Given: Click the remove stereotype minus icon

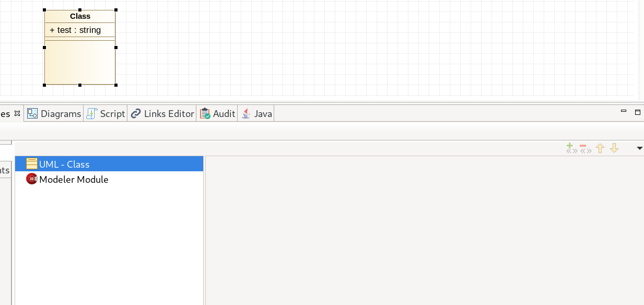Looking at the screenshot, I should pyautogui.click(x=586, y=148).
